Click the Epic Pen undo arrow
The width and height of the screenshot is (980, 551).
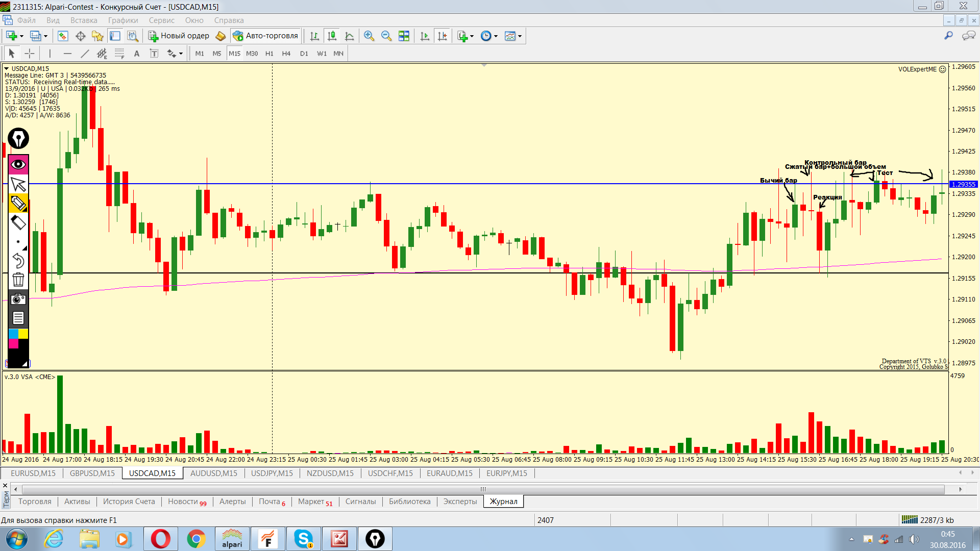point(18,261)
